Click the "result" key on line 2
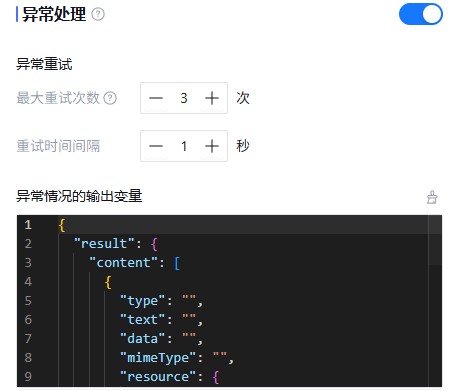 tap(104, 244)
